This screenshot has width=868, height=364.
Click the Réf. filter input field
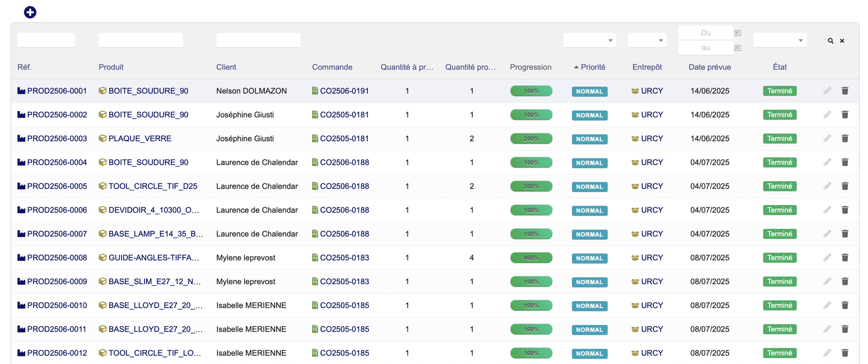tap(46, 40)
